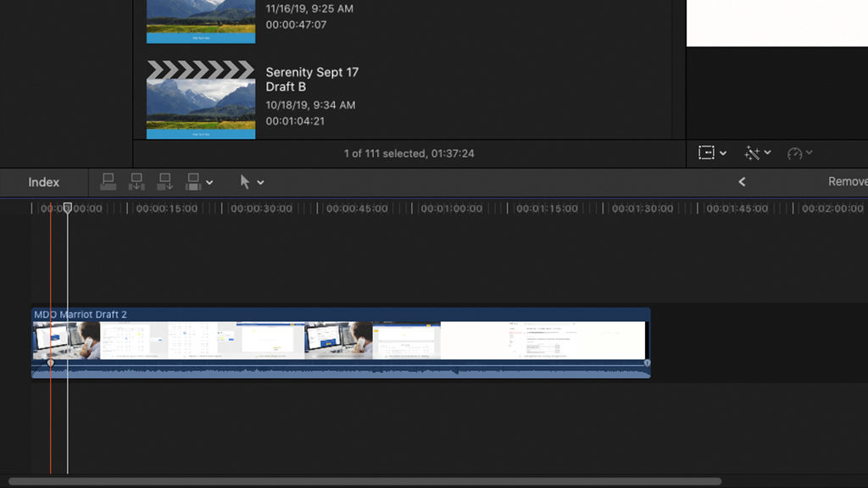Viewport: 868px width, 488px height.
Task: Expand the enhancements menu chevron
Action: 767,153
